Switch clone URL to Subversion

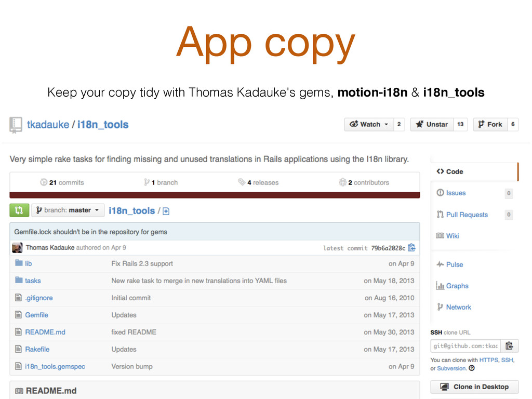(x=451, y=368)
